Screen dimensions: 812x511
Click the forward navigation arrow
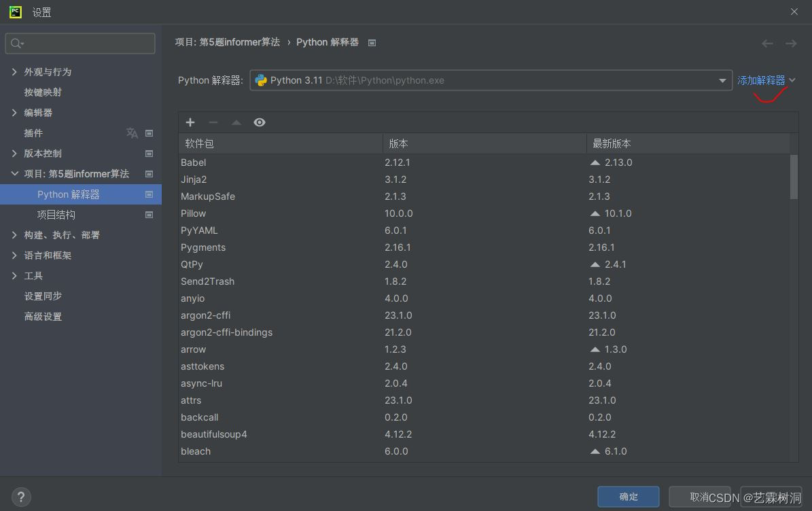[x=791, y=43]
